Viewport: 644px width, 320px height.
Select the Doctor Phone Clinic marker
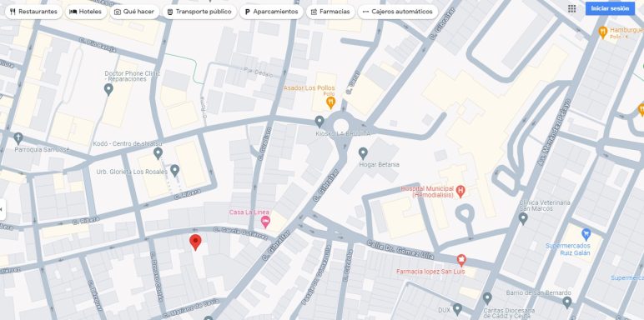[108, 89]
